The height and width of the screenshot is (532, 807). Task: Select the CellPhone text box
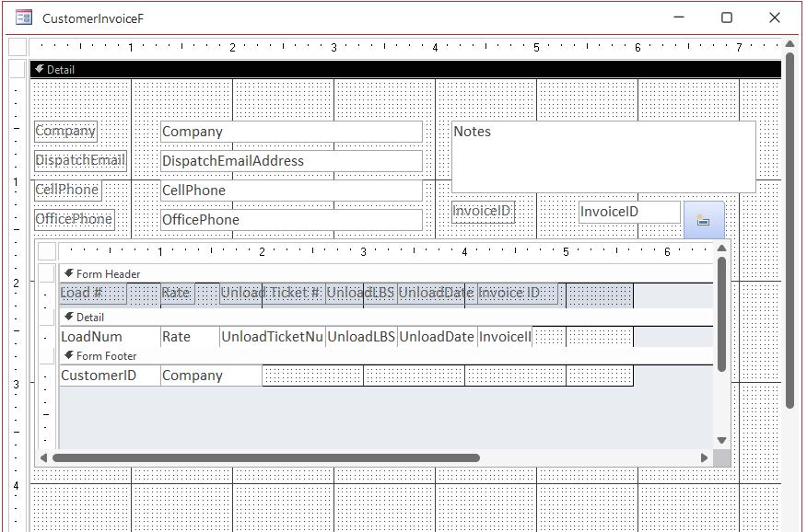[x=290, y=190]
